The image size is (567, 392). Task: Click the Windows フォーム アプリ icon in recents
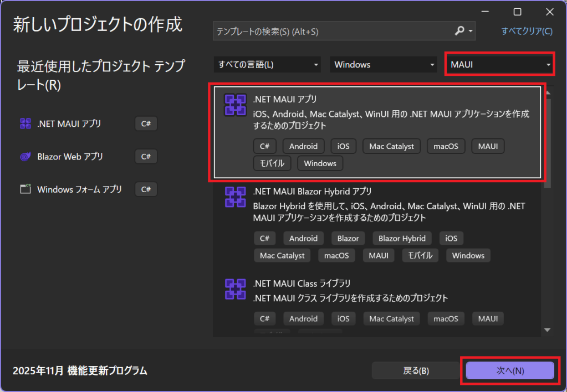pyautogui.click(x=25, y=189)
